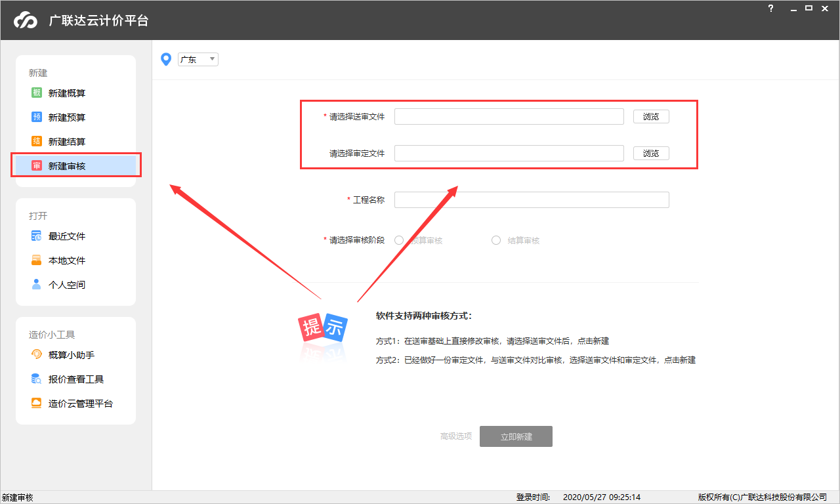Image resolution: width=840 pixels, height=504 pixels.
Task: Click the 新建审核 status bar text
Action: click(x=18, y=498)
